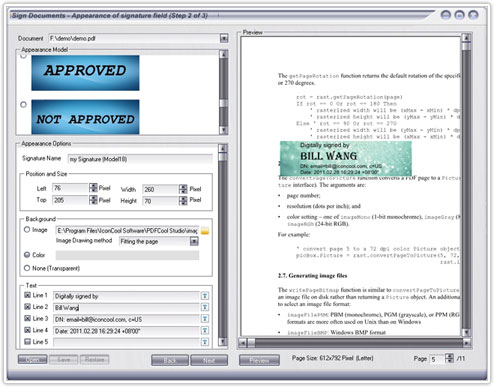Click the Preview button
This screenshot has width=494, height=387.
coord(259,360)
